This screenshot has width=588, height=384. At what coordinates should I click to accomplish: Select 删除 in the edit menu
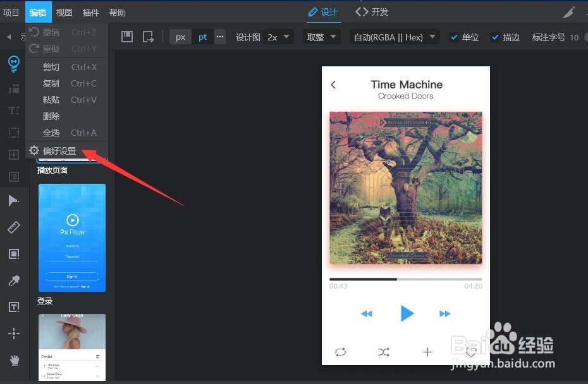tap(67, 116)
